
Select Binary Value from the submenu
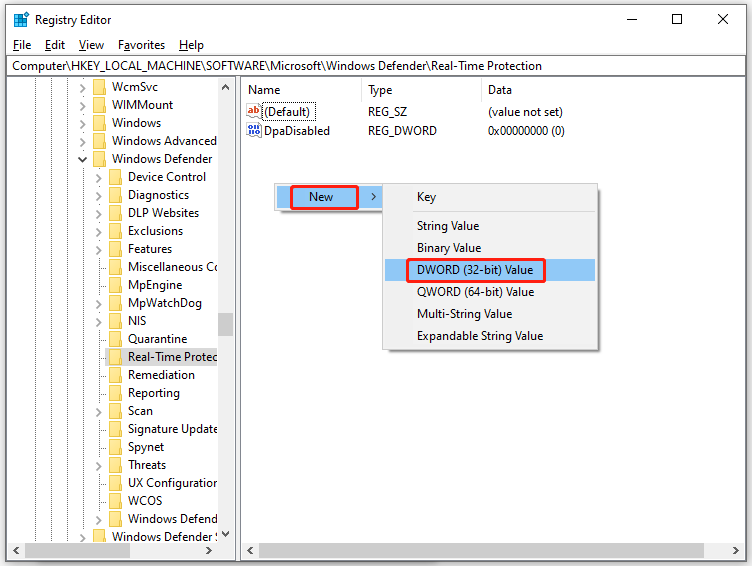tap(490, 248)
